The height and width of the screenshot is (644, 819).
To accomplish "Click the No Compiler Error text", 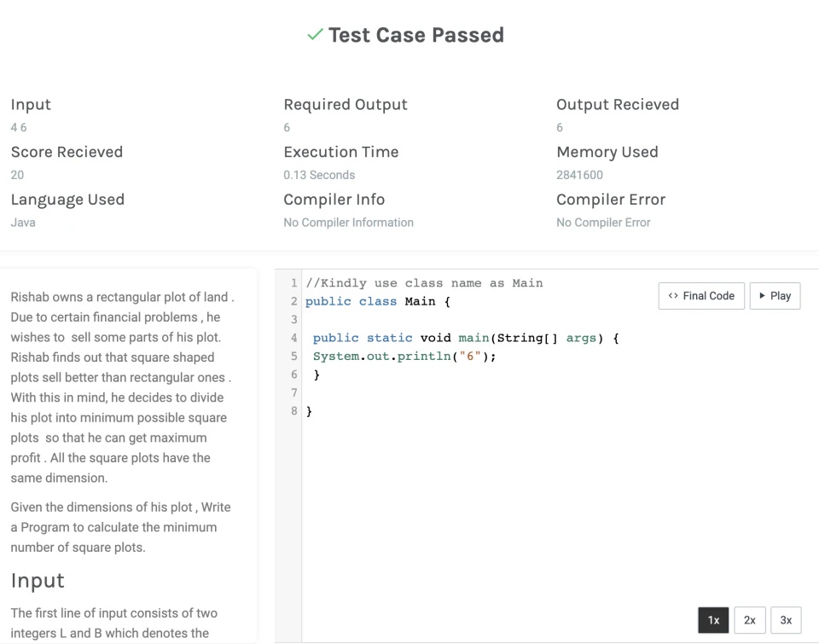I will click(x=603, y=223).
